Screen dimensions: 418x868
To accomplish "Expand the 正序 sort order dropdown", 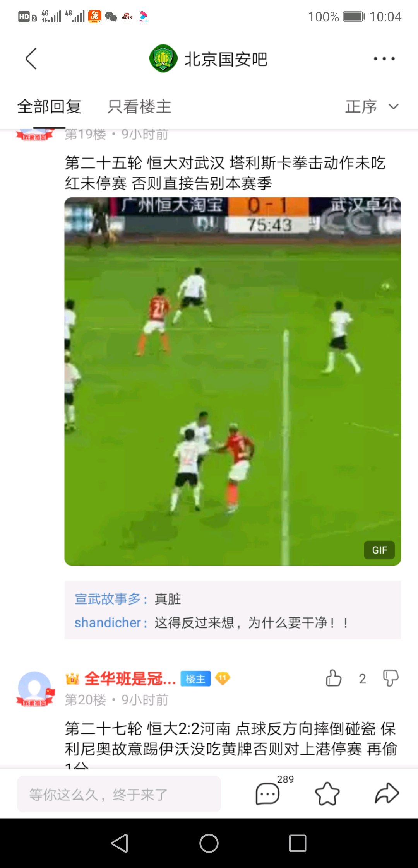I will 372,106.
